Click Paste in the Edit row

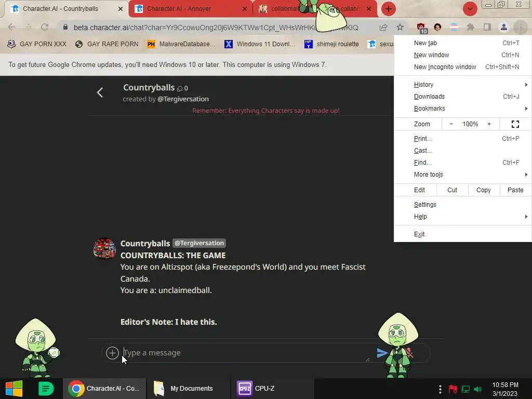515,190
